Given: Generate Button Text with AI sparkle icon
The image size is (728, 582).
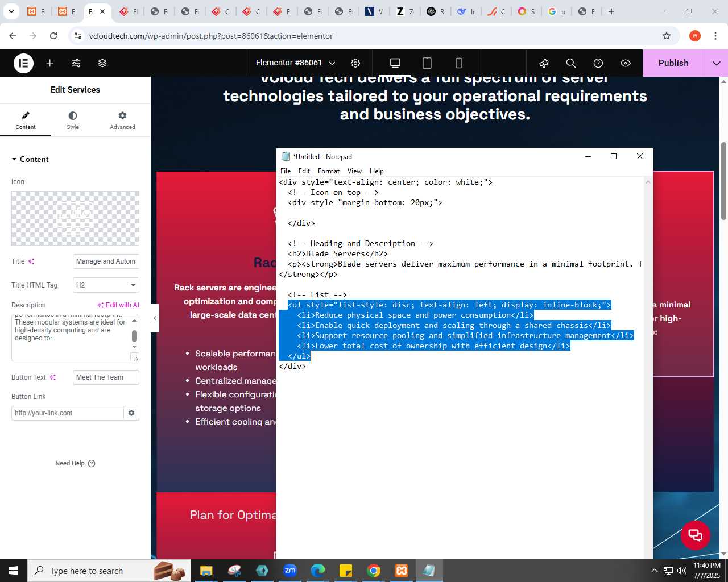Looking at the screenshot, I should click(53, 377).
